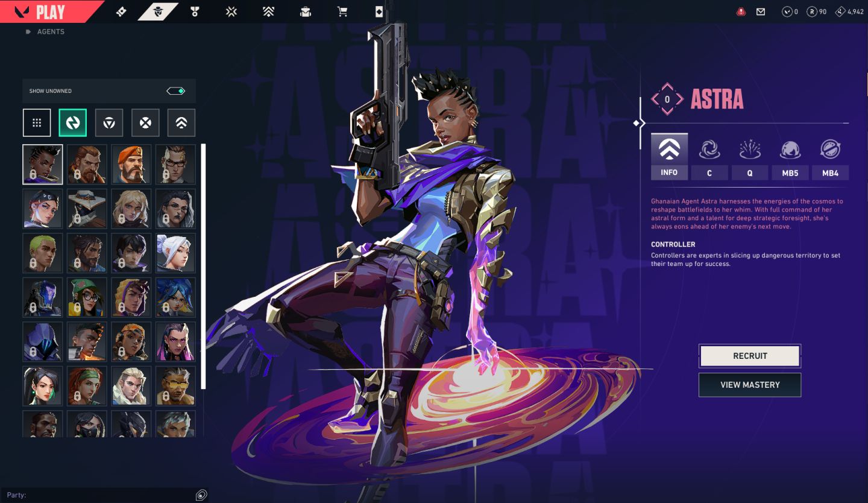Click the VIEW MASTERY button
This screenshot has height=503, width=868.
[x=750, y=385]
